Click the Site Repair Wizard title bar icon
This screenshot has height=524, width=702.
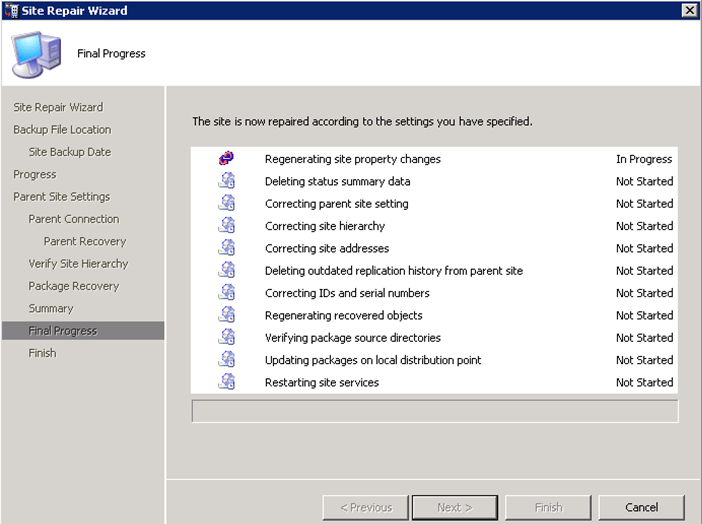coord(11,10)
